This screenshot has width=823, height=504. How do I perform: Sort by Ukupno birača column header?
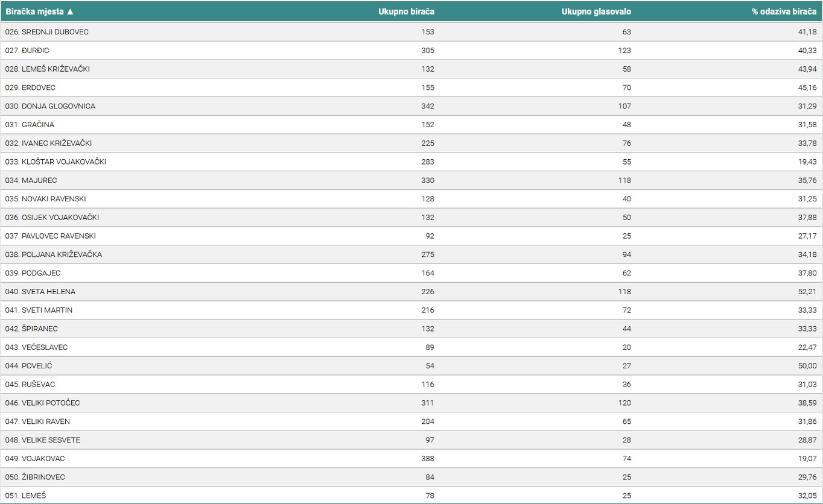coord(406,11)
